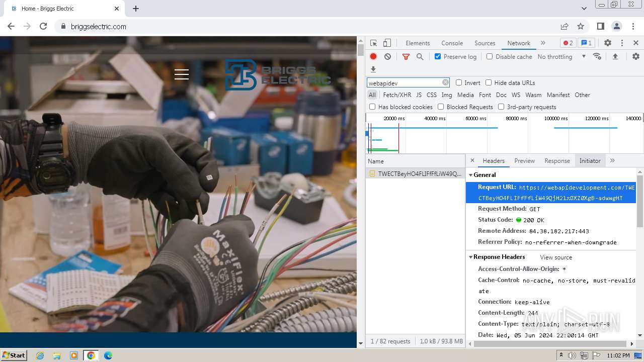Switch to the Sources tab
The height and width of the screenshot is (362, 644).
click(x=485, y=43)
